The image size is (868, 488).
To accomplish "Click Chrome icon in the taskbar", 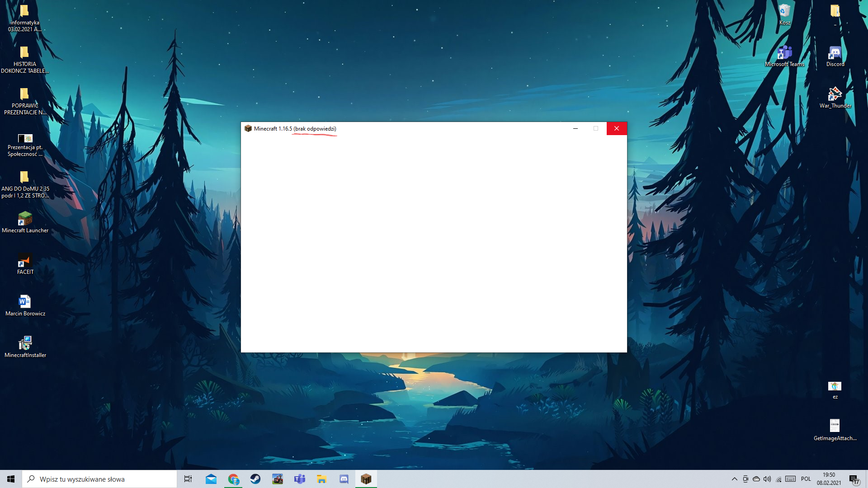I will tap(233, 479).
